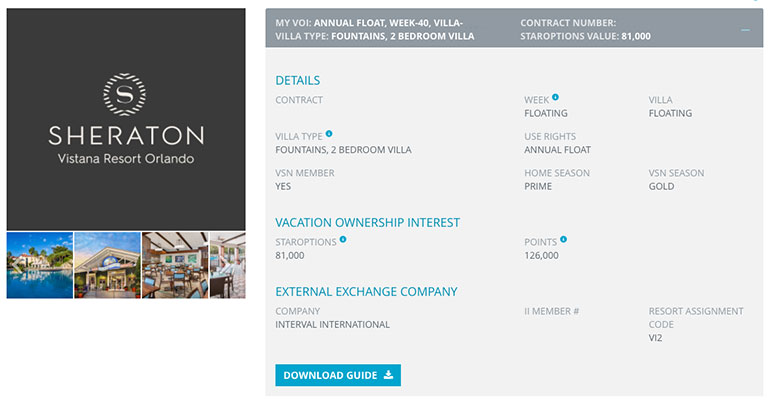Open the Villa Type info tooltip icon
This screenshot has width=770, height=404.
point(329,134)
